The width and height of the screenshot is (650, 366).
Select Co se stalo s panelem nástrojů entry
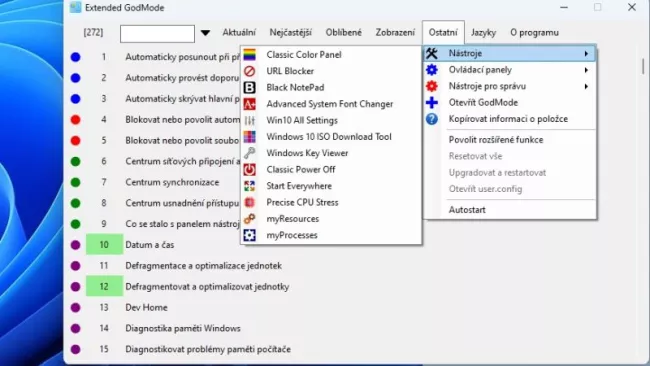[182, 224]
